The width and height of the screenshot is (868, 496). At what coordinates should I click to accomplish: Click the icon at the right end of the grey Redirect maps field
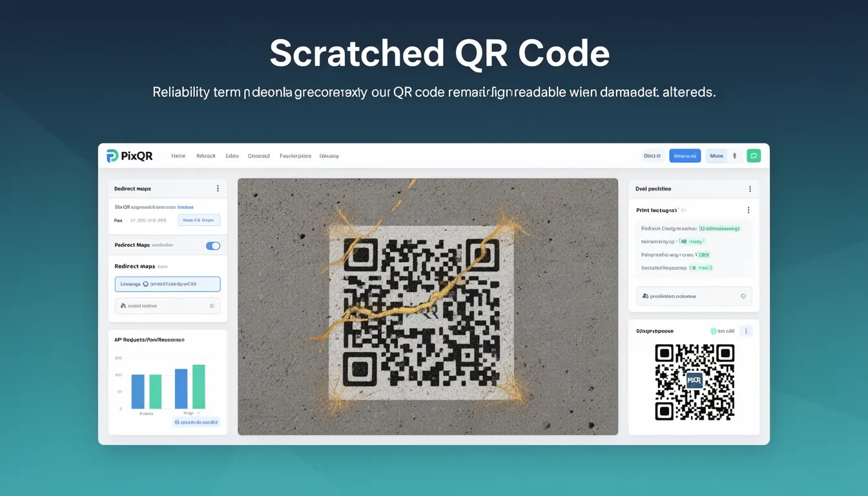tap(212, 305)
